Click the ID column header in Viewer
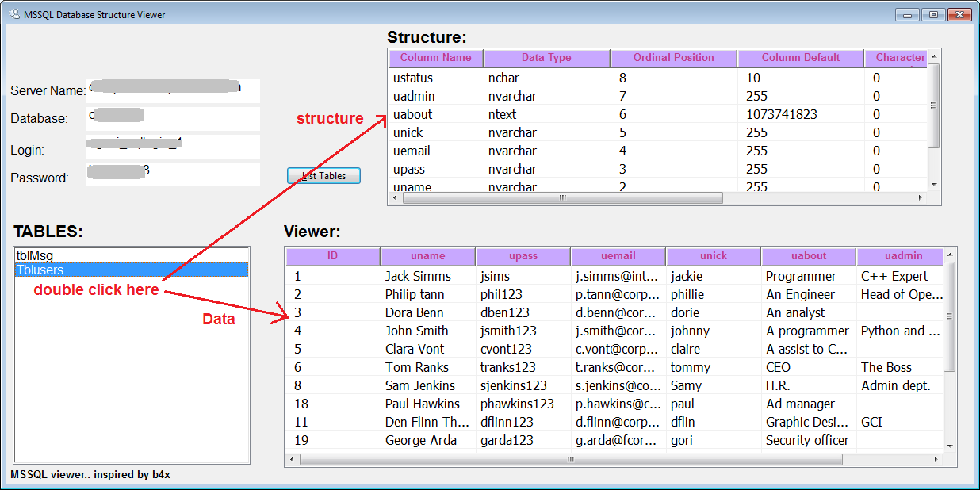This screenshot has height=490, width=980. [x=333, y=256]
